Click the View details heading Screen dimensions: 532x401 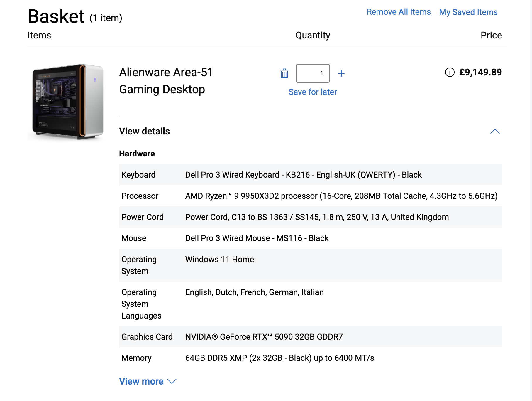tap(144, 131)
